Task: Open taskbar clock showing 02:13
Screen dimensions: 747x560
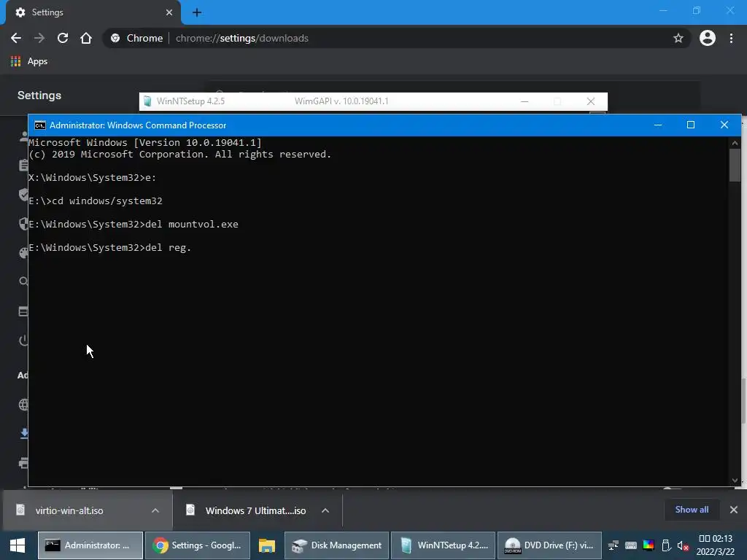Action: [716, 545]
